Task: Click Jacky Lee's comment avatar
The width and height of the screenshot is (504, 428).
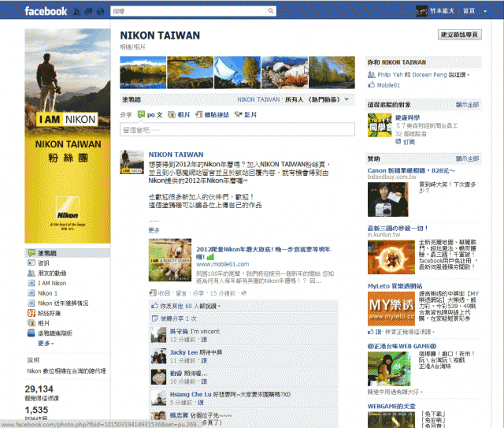Action: point(158,356)
